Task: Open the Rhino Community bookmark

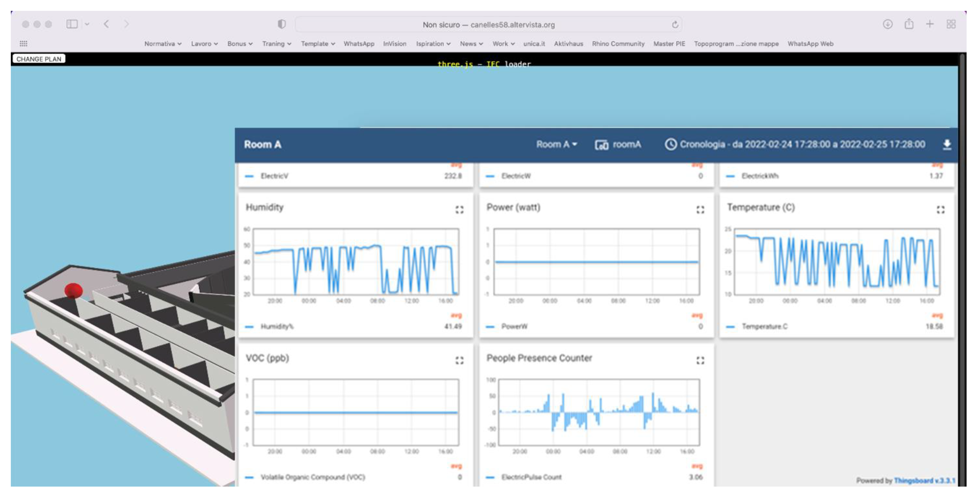Action: (x=618, y=44)
